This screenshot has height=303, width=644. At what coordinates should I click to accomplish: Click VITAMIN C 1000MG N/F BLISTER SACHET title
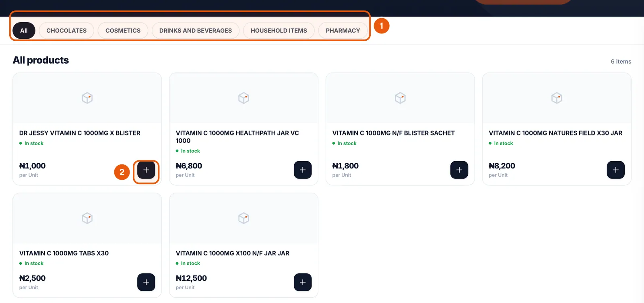pos(394,133)
